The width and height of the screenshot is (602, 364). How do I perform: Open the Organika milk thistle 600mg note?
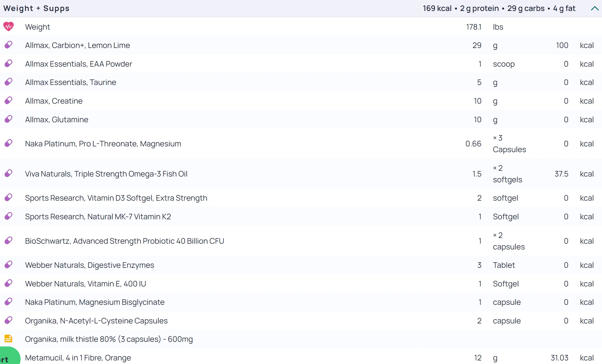tap(109, 339)
